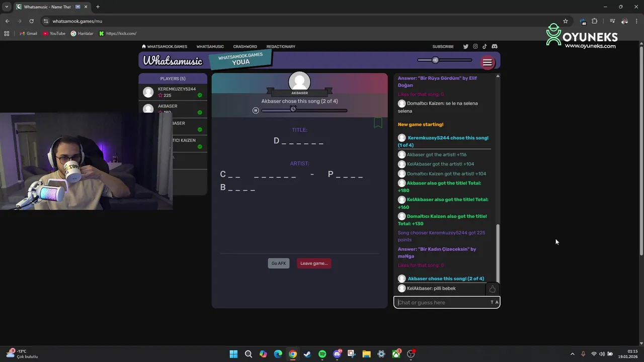Click the Whatsamusic logo
This screenshot has height=362, width=644.
click(x=173, y=61)
